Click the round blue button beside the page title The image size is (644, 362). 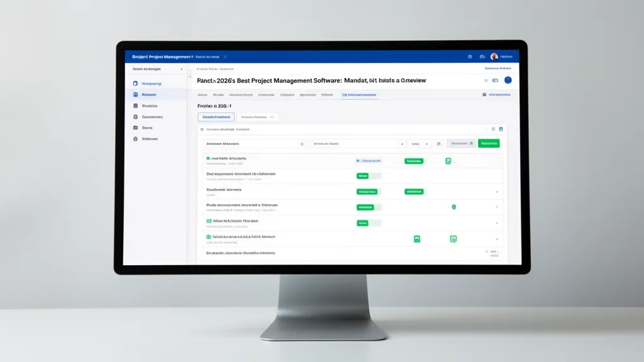508,80
